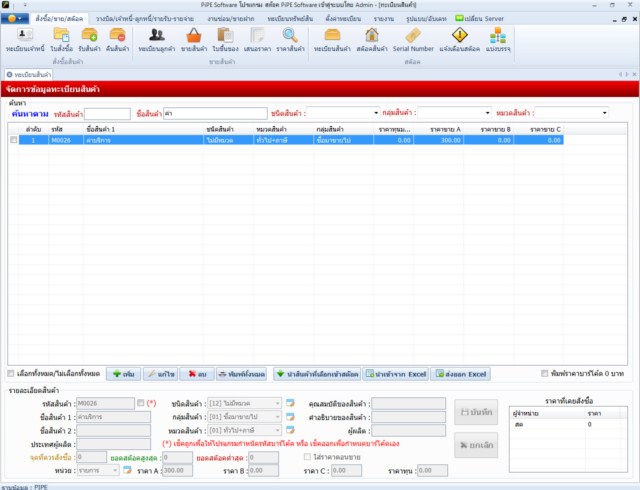Open product group search dropdown (กลุ่มสินค้า)
The height and width of the screenshot is (490, 640).
click(487, 113)
